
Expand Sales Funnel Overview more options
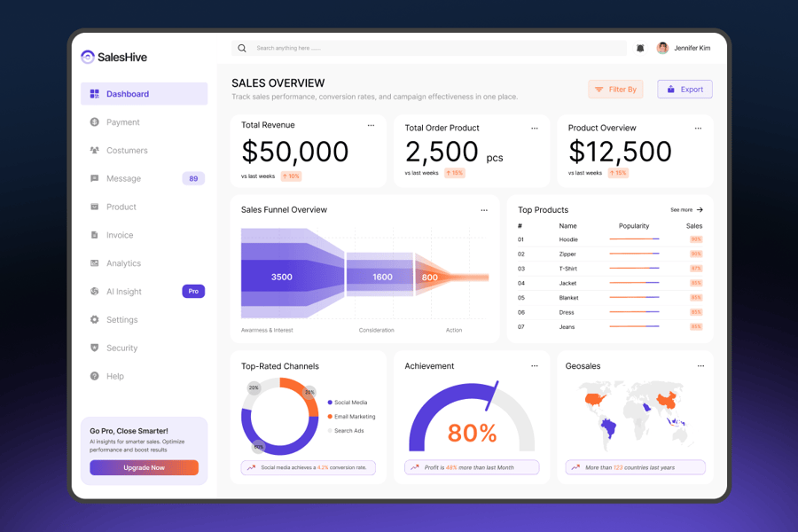point(484,210)
